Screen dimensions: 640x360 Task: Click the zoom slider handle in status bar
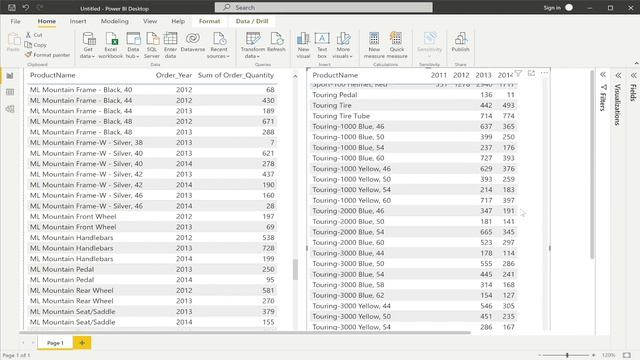(x=567, y=355)
